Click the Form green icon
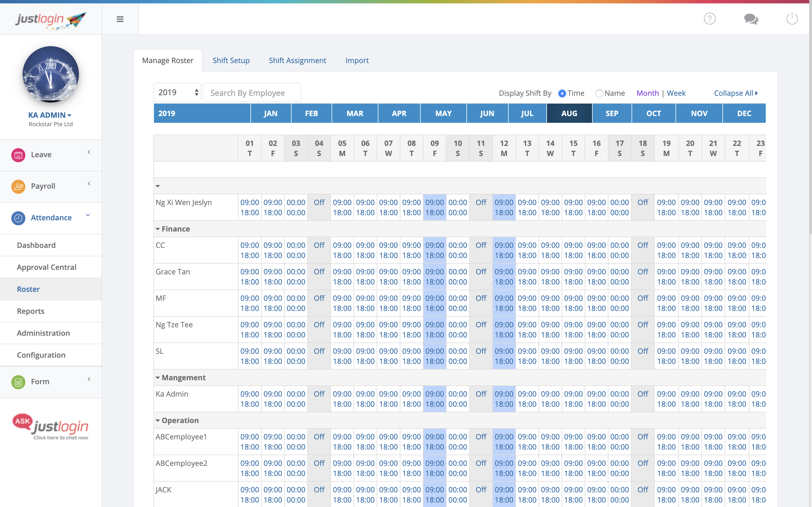The height and width of the screenshot is (507, 812). [18, 382]
